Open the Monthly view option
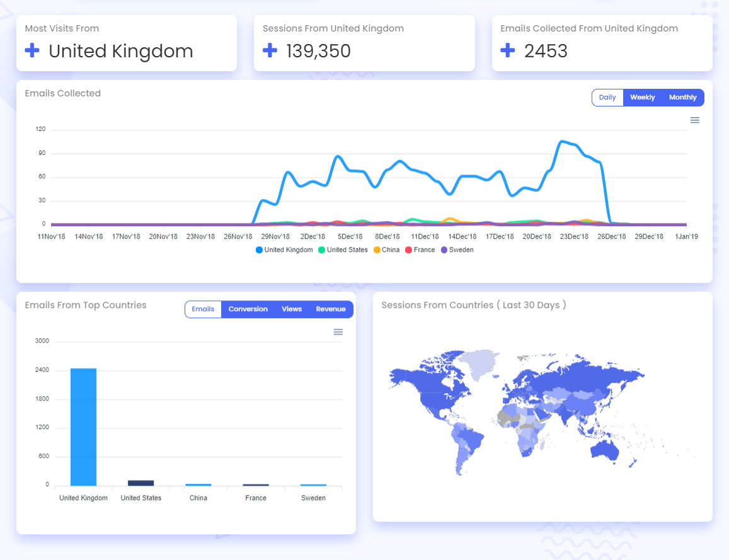 tap(682, 97)
